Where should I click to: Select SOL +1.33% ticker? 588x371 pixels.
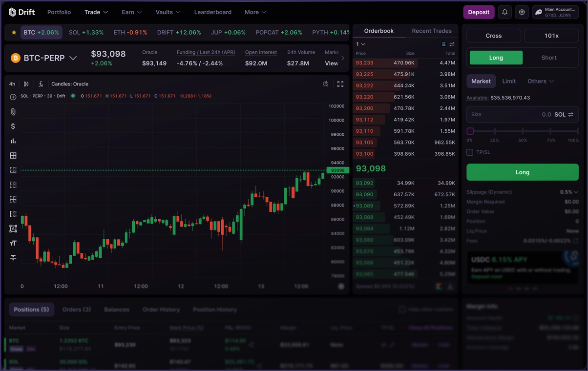pos(86,33)
